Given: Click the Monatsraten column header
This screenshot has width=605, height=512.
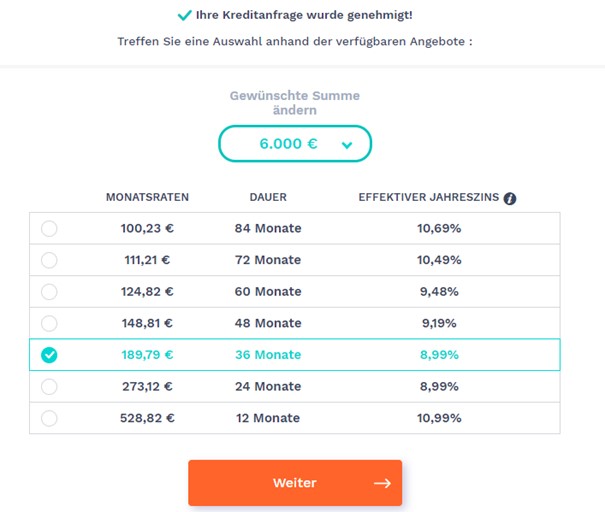Looking at the screenshot, I should click(147, 197).
